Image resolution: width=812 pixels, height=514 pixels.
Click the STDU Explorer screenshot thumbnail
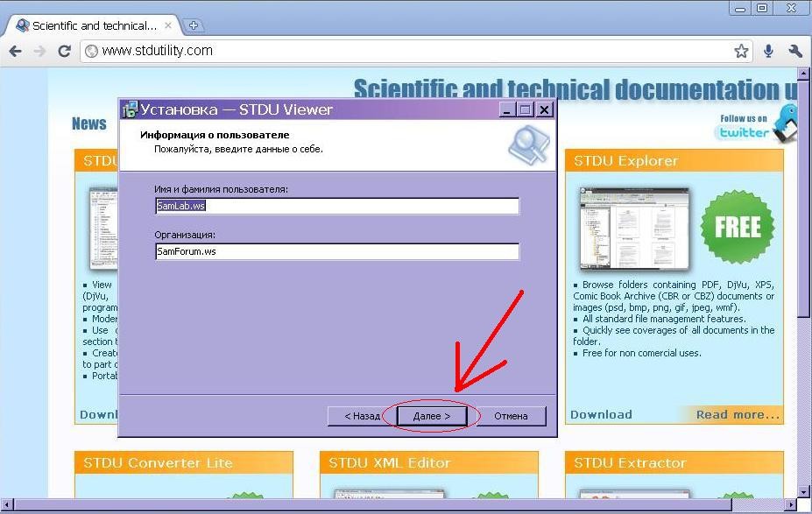coord(634,229)
